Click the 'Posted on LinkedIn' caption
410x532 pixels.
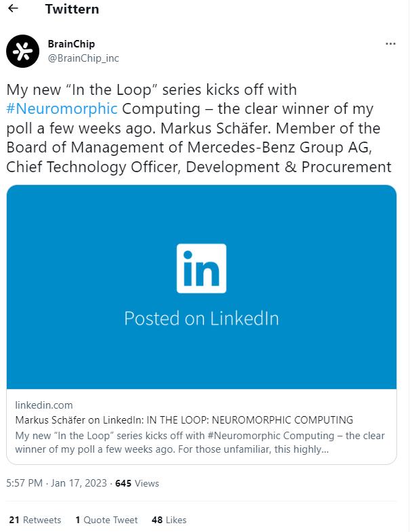click(x=201, y=319)
